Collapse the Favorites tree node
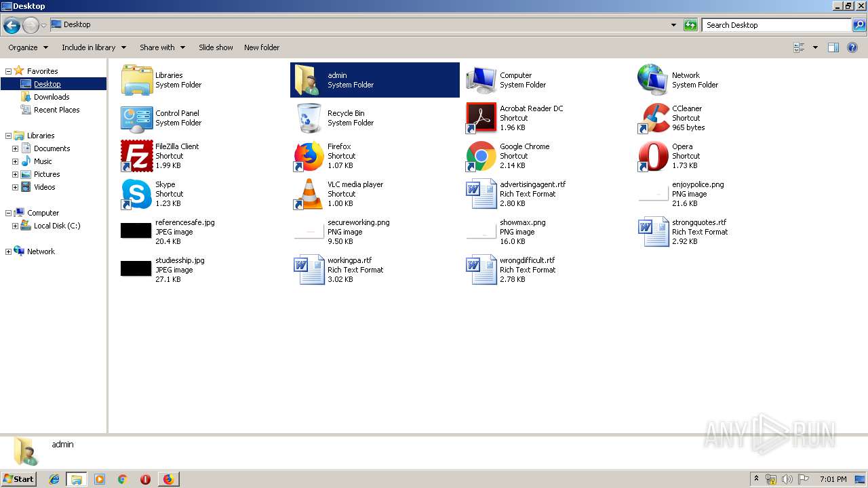868x488 pixels. pos(8,71)
